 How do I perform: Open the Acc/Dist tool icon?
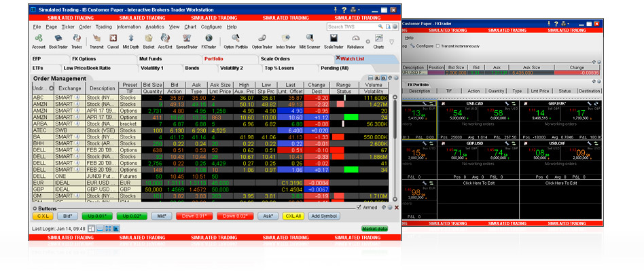tap(164, 38)
